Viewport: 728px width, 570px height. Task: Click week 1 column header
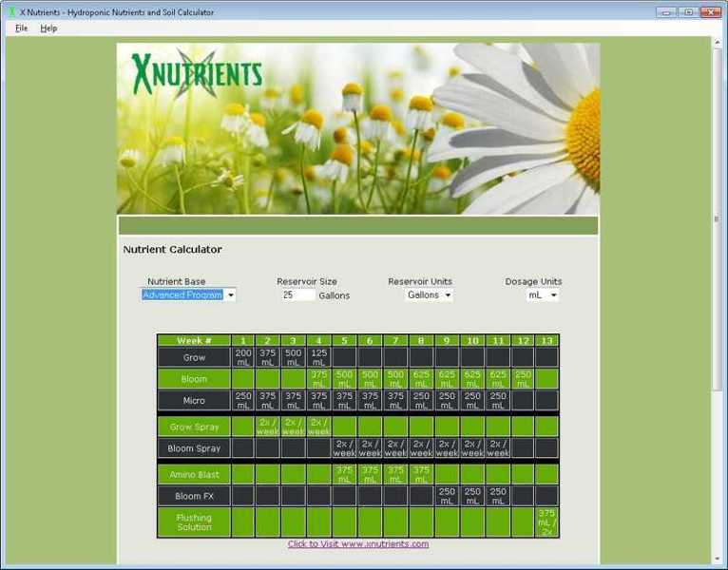tap(243, 341)
